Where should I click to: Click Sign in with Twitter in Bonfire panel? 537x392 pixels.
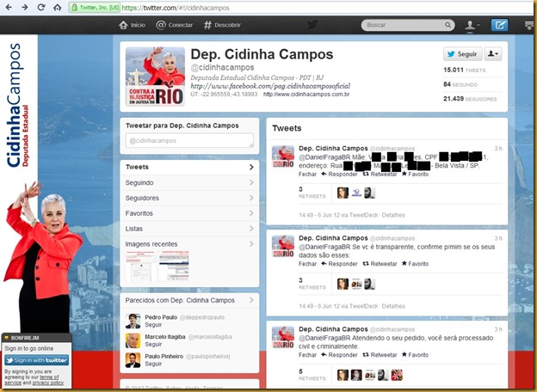[x=37, y=360]
